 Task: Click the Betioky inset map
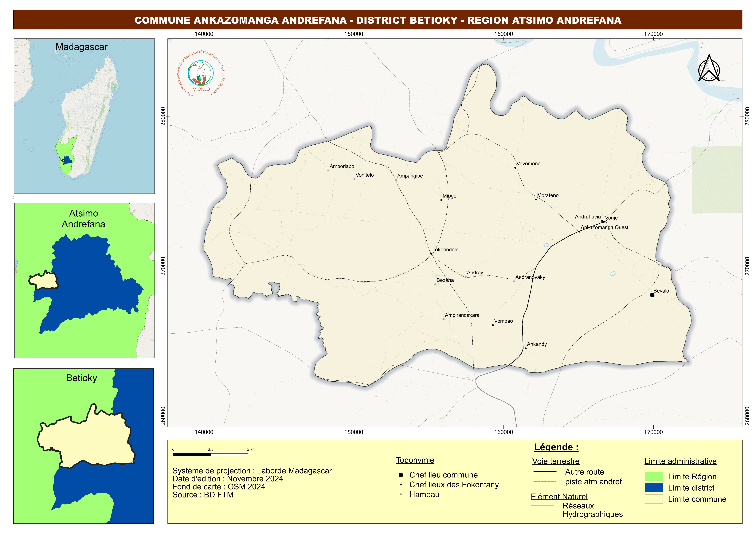tap(83, 446)
